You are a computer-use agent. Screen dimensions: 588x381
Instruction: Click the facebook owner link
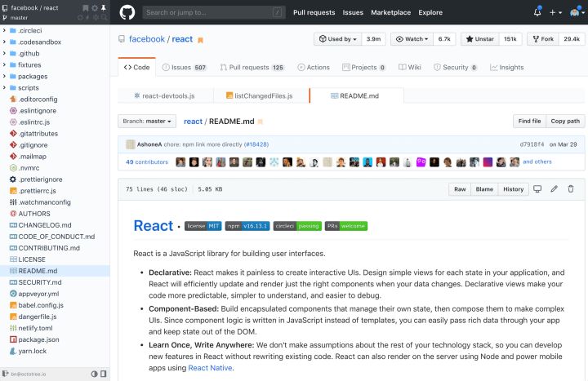pos(147,39)
